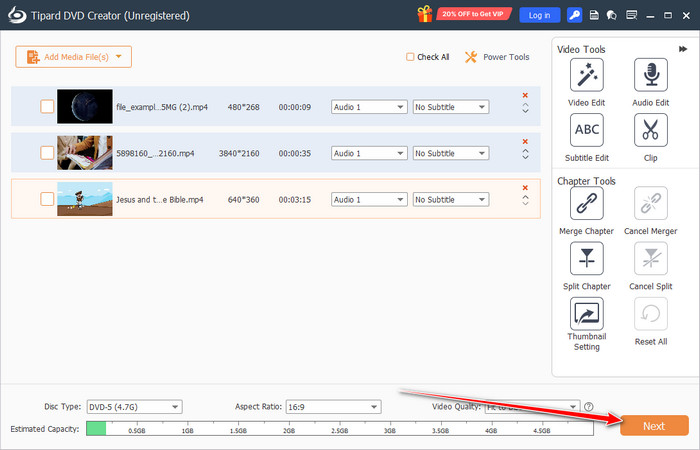
Task: Click Power Tools in the toolbar
Action: 497,57
